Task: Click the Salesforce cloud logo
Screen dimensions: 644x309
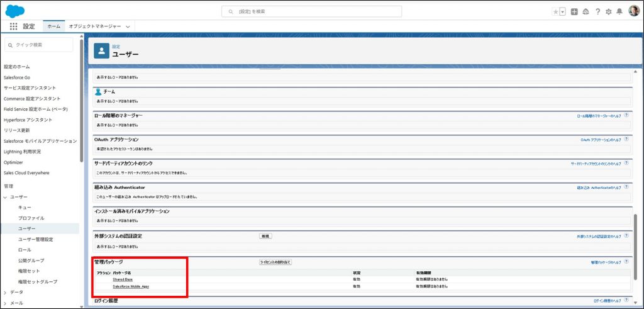Action: (x=14, y=11)
